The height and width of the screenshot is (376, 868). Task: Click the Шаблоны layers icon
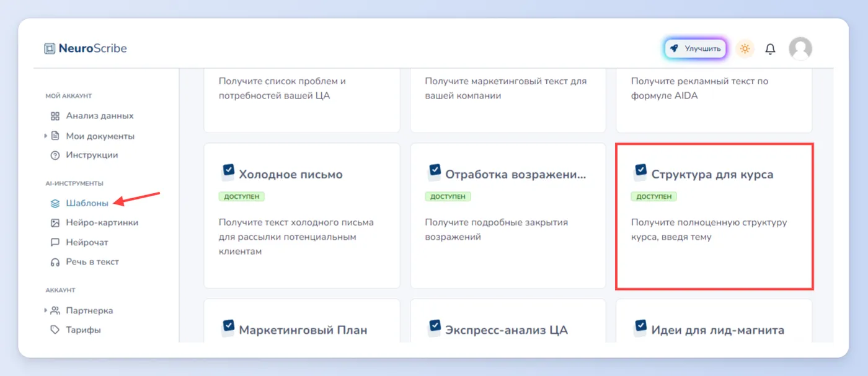[55, 203]
